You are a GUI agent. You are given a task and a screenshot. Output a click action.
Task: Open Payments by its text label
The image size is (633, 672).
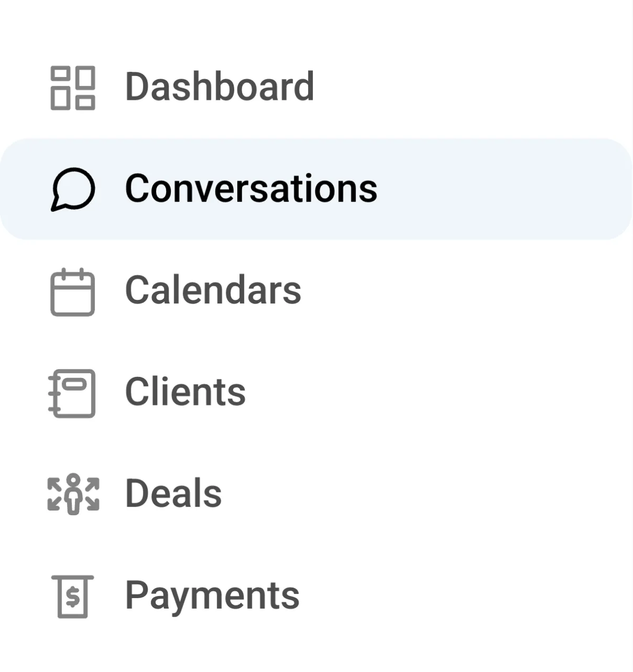(212, 596)
